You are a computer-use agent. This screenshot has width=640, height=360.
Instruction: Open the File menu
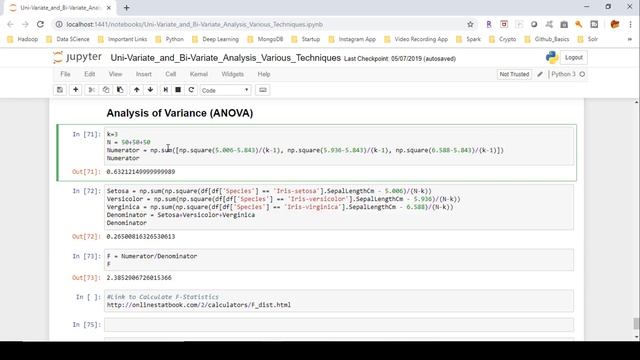click(x=65, y=74)
